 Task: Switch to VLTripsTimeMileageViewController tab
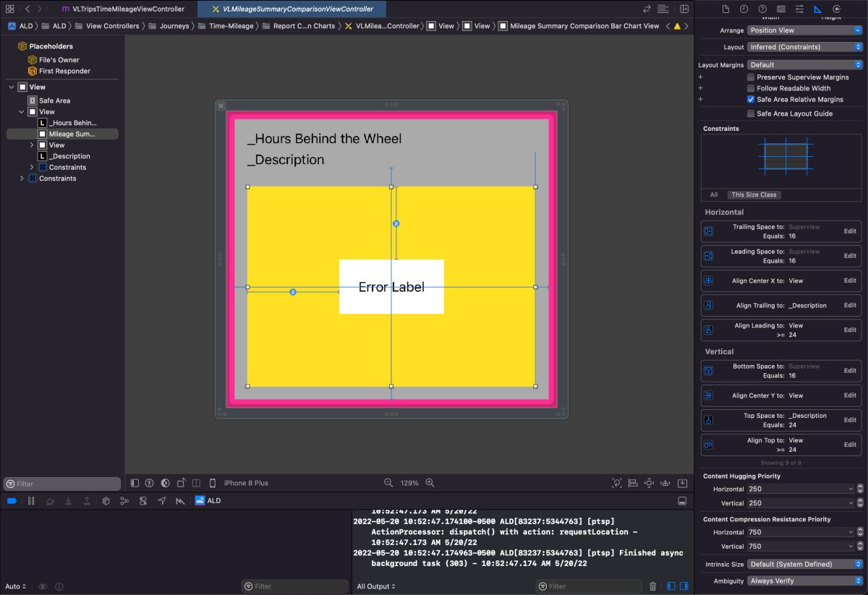[122, 9]
